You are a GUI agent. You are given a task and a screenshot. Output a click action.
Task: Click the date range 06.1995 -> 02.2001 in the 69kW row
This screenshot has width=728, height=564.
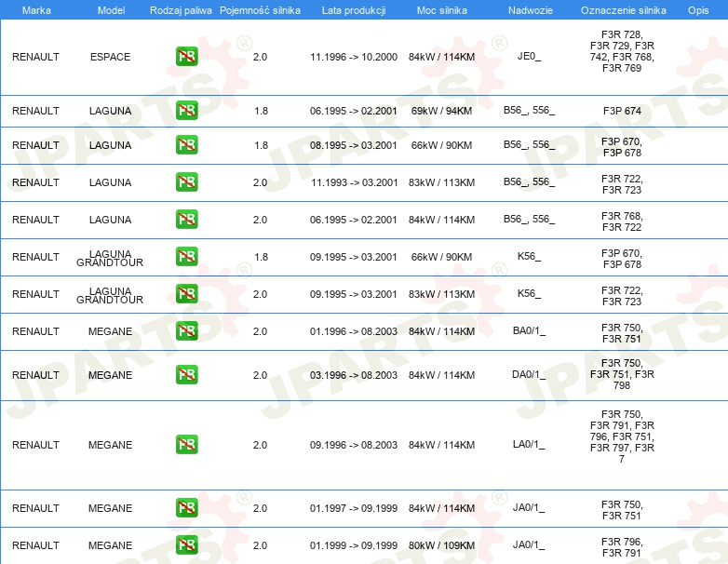[x=354, y=111]
